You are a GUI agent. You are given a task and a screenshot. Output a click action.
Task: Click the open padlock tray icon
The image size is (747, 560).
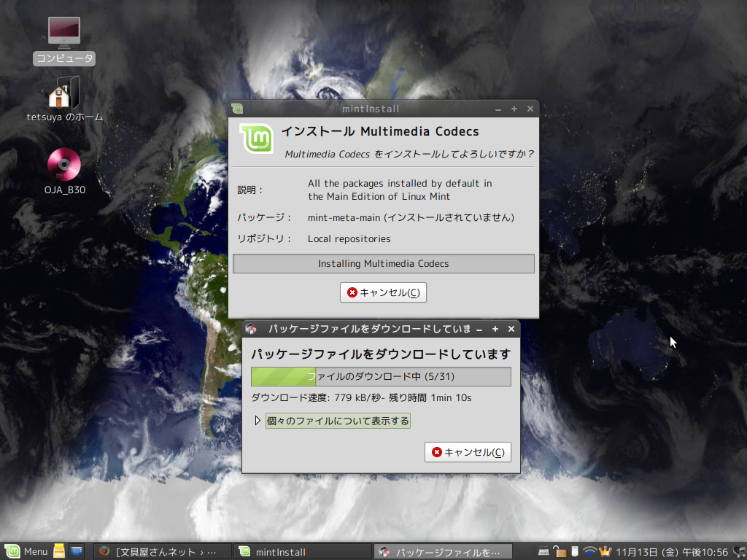click(560, 551)
